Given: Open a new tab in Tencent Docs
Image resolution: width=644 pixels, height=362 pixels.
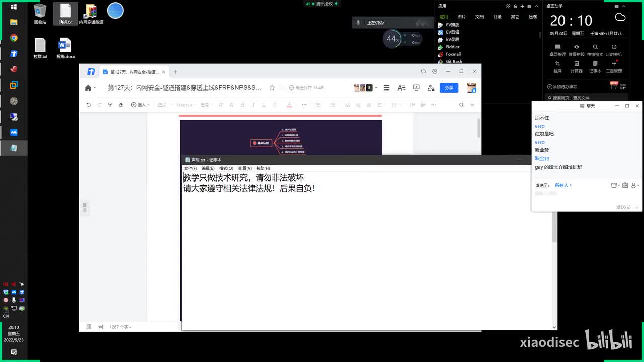Looking at the screenshot, I should (175, 72).
